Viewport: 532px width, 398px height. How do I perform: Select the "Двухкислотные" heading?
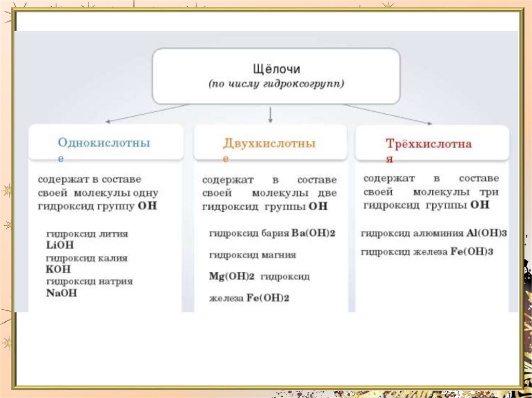269,149
